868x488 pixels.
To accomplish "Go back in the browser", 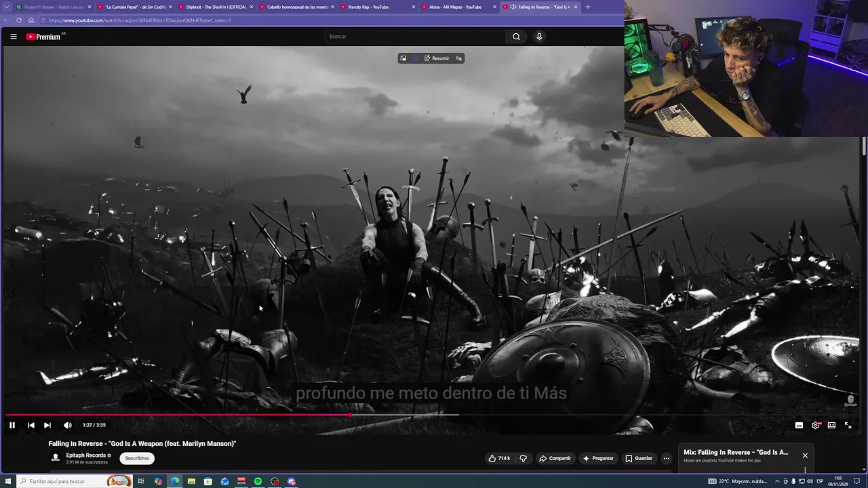I will [7, 20].
